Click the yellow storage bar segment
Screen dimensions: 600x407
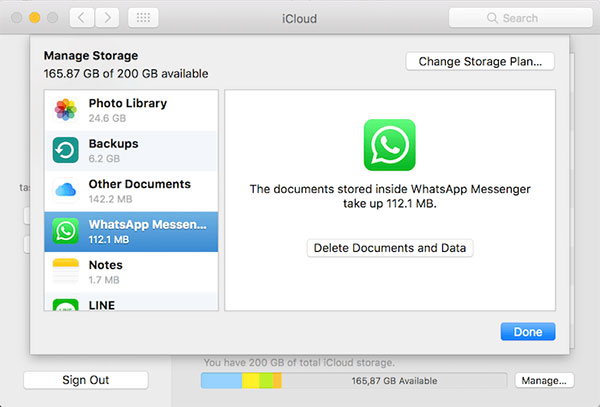pos(251,381)
